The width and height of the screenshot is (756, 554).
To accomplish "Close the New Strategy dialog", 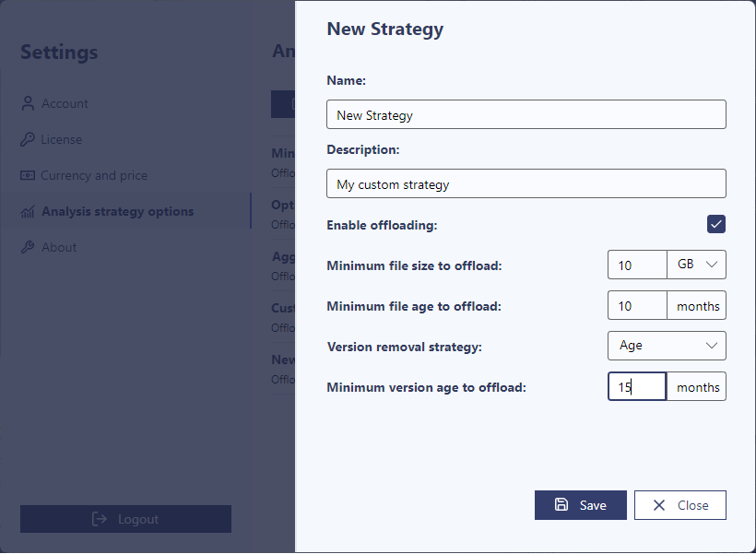I will [680, 504].
